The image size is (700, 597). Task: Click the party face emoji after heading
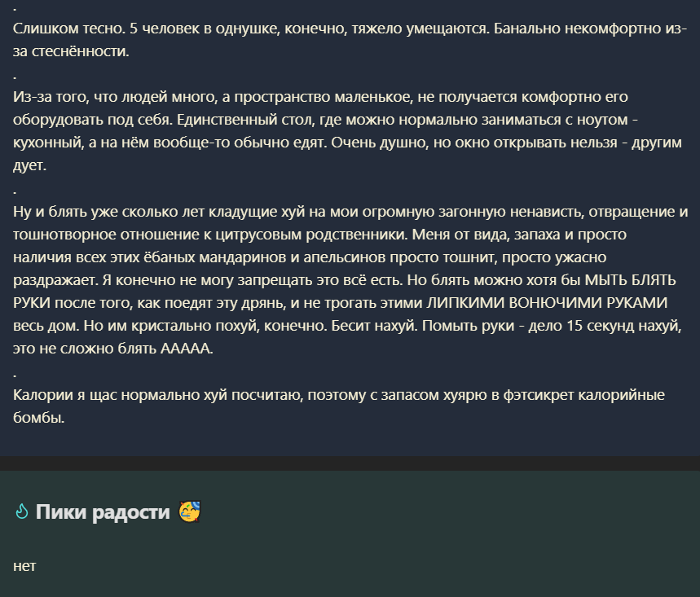(x=189, y=511)
